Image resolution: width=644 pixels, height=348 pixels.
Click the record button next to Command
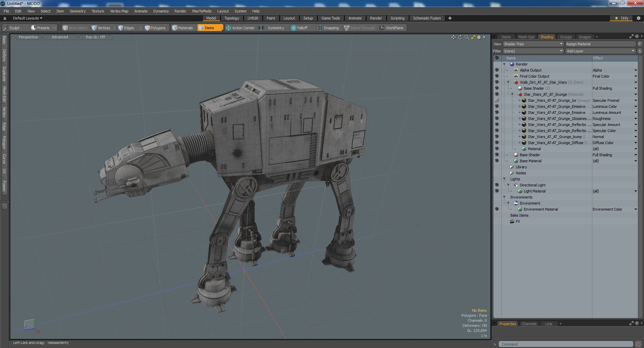[638, 344]
